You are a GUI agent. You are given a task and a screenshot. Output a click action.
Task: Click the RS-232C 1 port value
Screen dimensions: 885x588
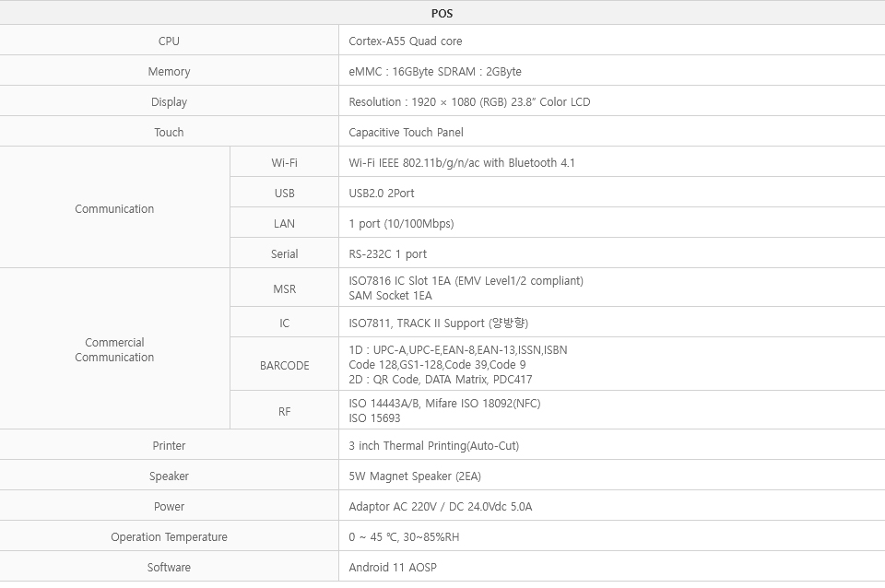click(x=388, y=254)
